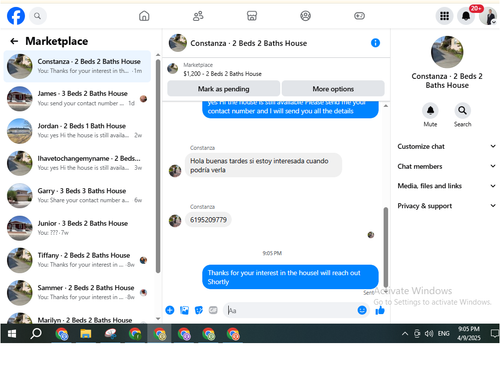This screenshot has width=500, height=370.
Task: Expand Media, files and links section
Action: pyautogui.click(x=446, y=186)
